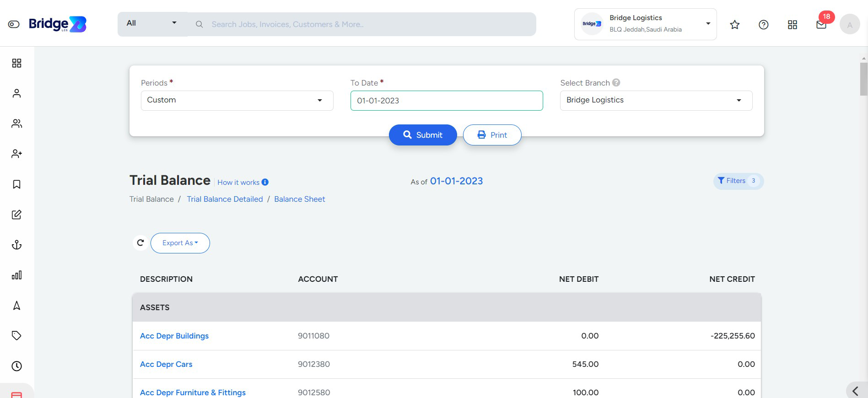Click the Select Branch help icon
The height and width of the screenshot is (398, 868).
[x=616, y=83]
